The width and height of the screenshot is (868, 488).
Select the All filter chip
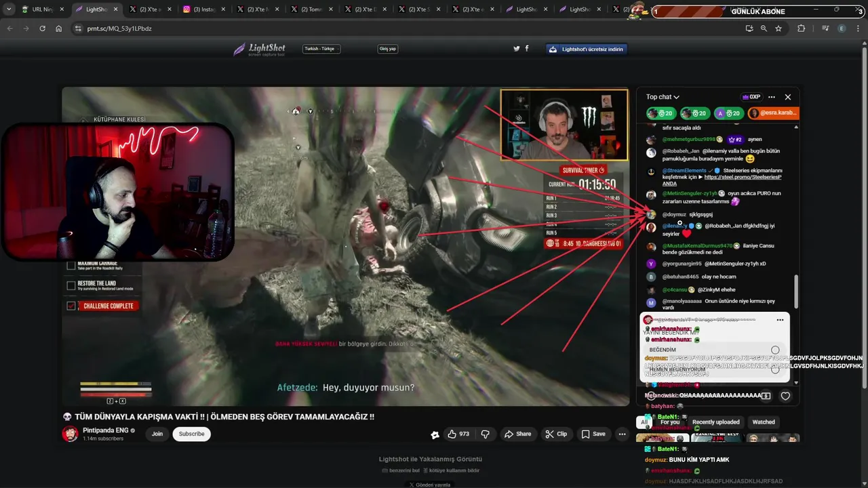coord(644,422)
